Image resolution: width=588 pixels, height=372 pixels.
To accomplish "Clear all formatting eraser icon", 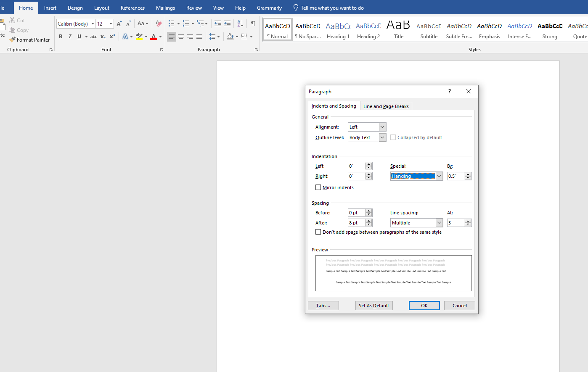I will click(x=159, y=24).
